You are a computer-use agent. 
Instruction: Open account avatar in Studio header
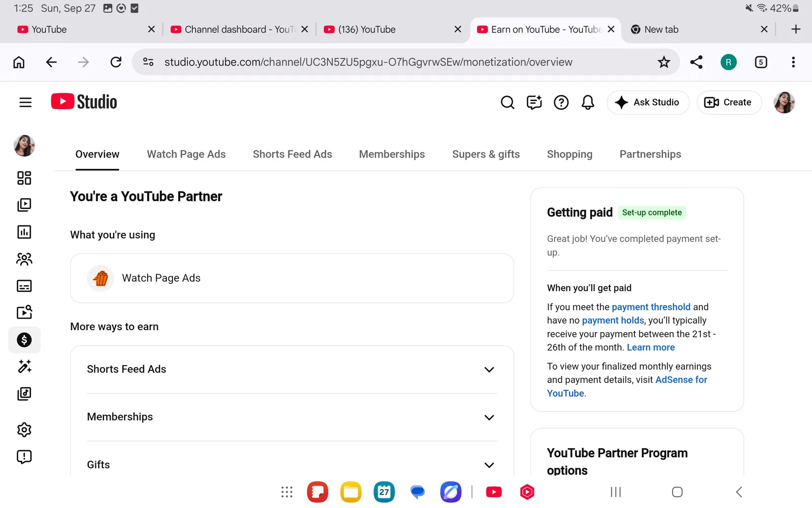(x=784, y=103)
